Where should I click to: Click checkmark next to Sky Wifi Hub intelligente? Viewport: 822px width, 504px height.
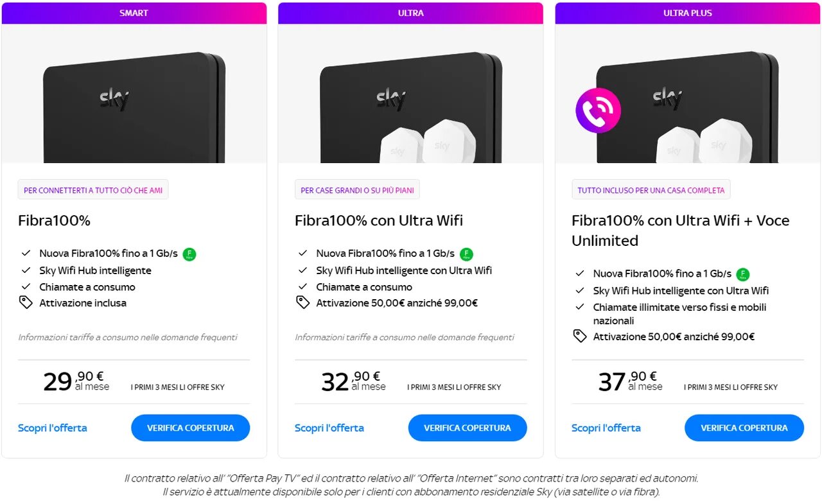pyautogui.click(x=26, y=270)
